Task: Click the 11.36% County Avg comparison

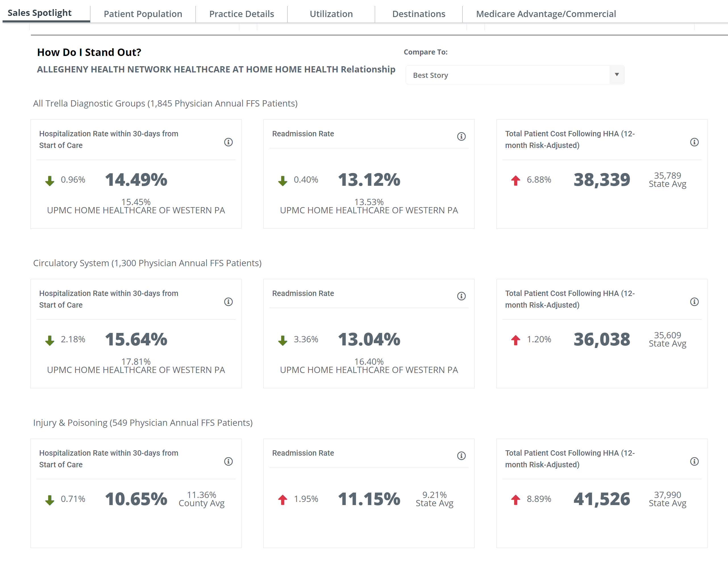Action: pyautogui.click(x=202, y=499)
